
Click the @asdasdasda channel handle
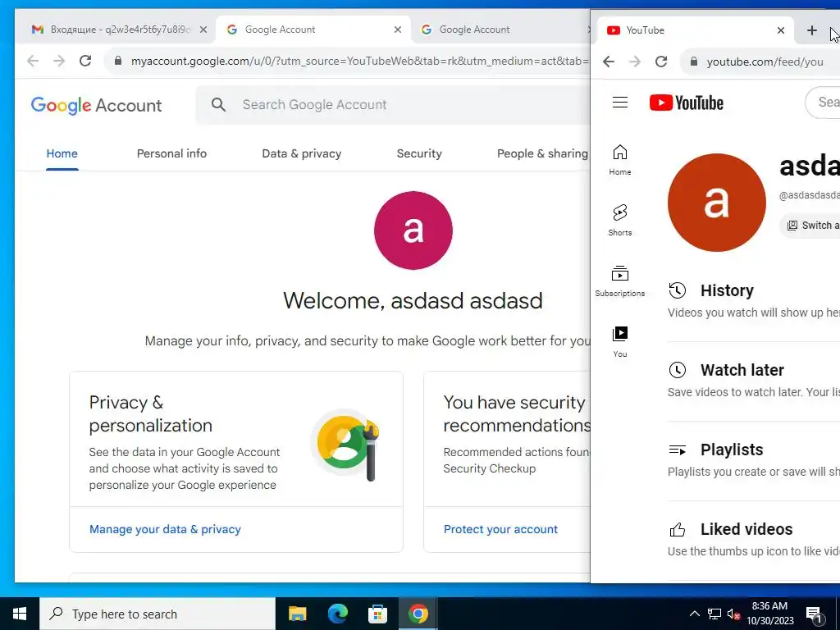[810, 195]
